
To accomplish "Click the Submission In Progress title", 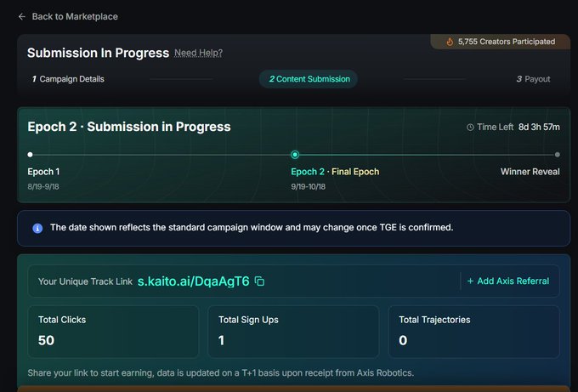I will point(98,53).
